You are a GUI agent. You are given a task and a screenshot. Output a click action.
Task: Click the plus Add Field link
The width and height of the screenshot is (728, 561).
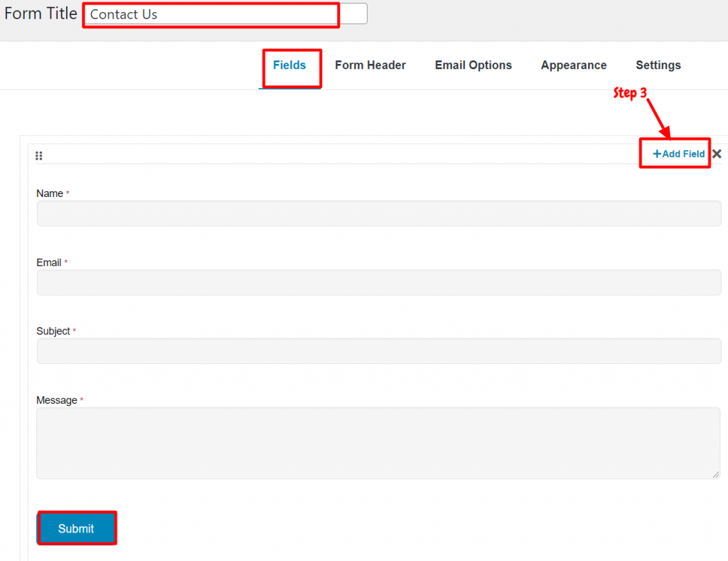(678, 154)
